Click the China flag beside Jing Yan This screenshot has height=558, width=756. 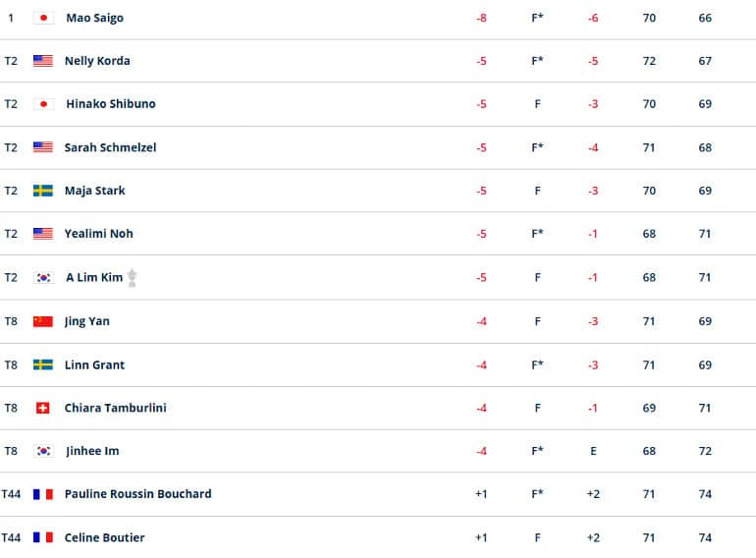point(43,321)
